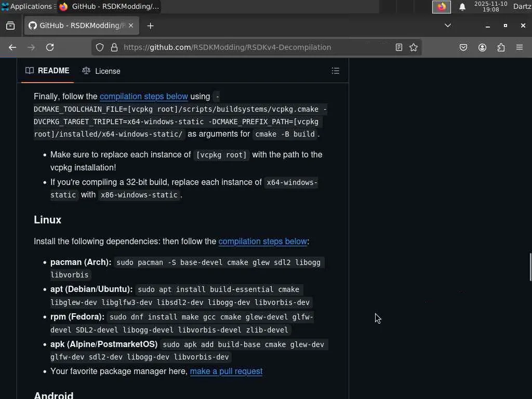Viewport: 532px width, 399px height.
Task: Go back to the previous page
Action: click(12, 47)
